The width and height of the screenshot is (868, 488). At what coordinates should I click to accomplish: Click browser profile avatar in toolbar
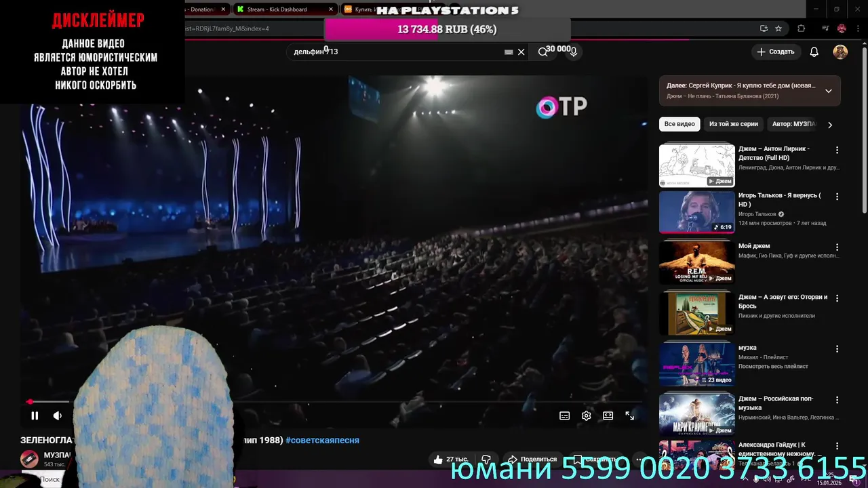842,28
